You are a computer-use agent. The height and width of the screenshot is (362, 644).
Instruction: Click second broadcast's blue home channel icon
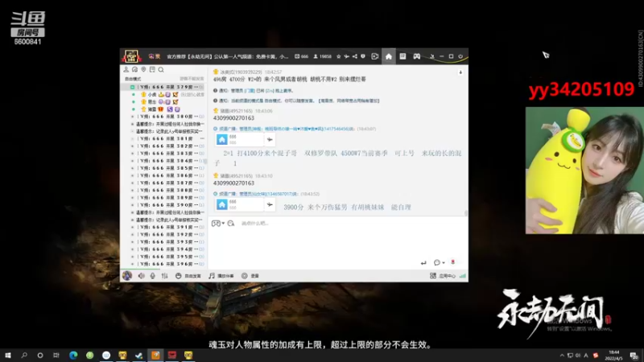222,204
